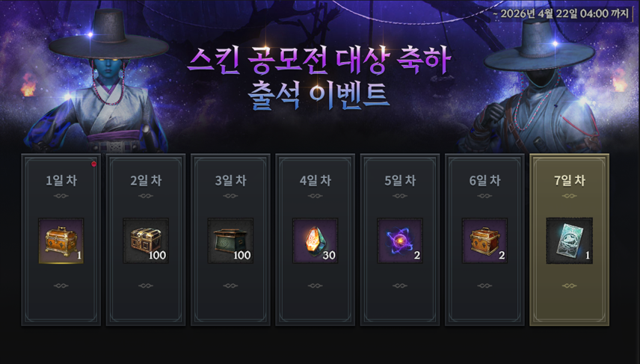Click the highlighted 7일 차 gold card heading
640x364 pixels.
(570, 181)
